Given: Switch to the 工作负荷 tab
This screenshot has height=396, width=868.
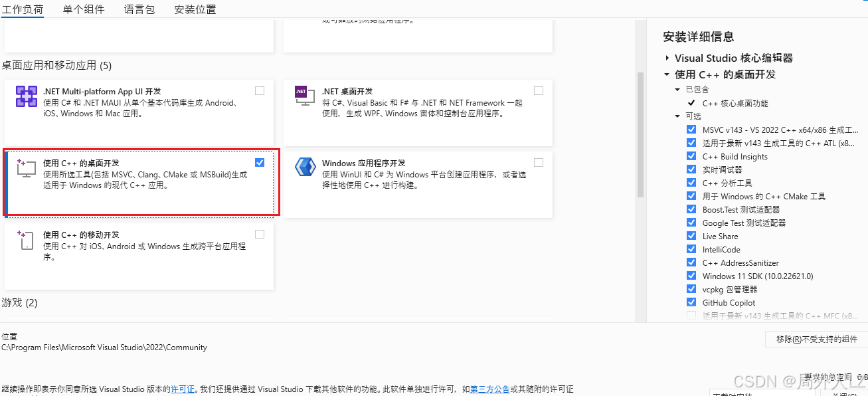Looking at the screenshot, I should 23,9.
